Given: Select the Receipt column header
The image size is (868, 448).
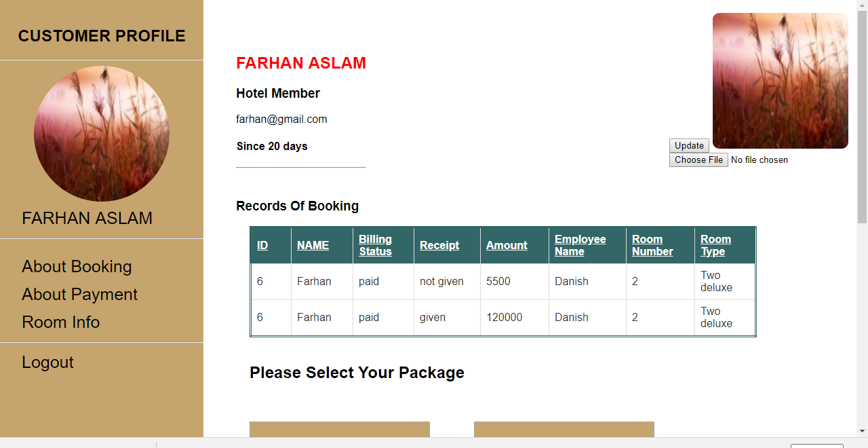Looking at the screenshot, I should tap(439, 246).
